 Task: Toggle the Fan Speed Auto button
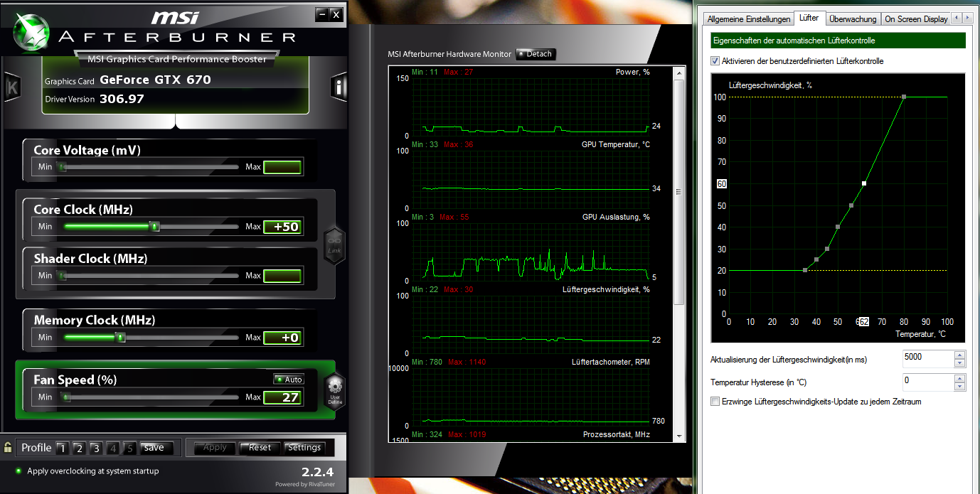coord(289,380)
